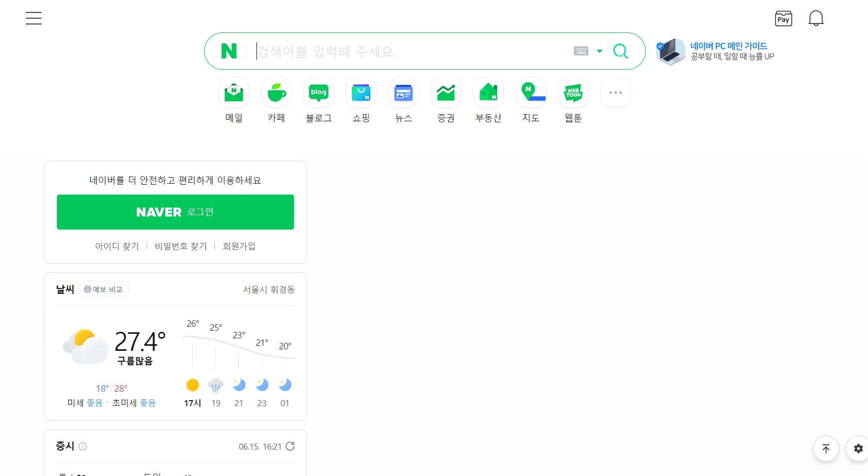Click the sunny icon for 17시
Screen dimensions: 868x476
coord(193,385)
